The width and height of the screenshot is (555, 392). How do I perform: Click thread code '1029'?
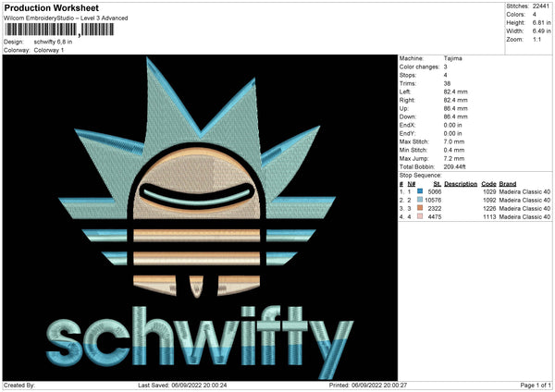(x=489, y=191)
